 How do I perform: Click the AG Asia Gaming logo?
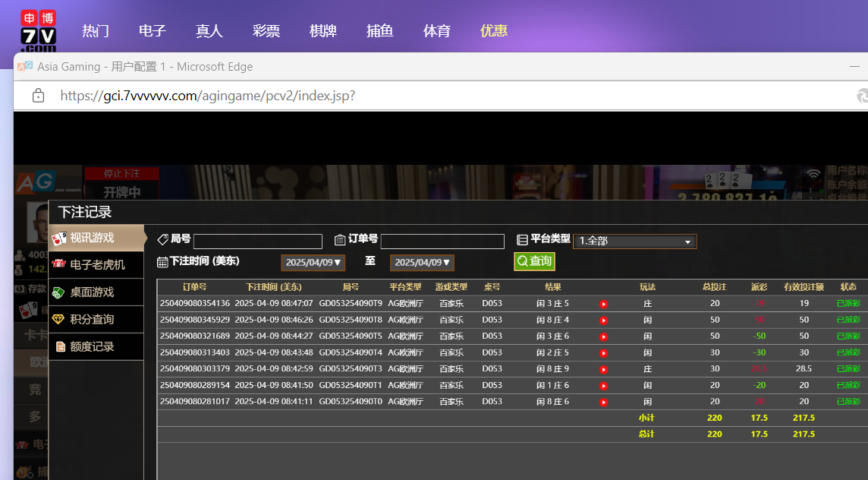click(x=35, y=182)
